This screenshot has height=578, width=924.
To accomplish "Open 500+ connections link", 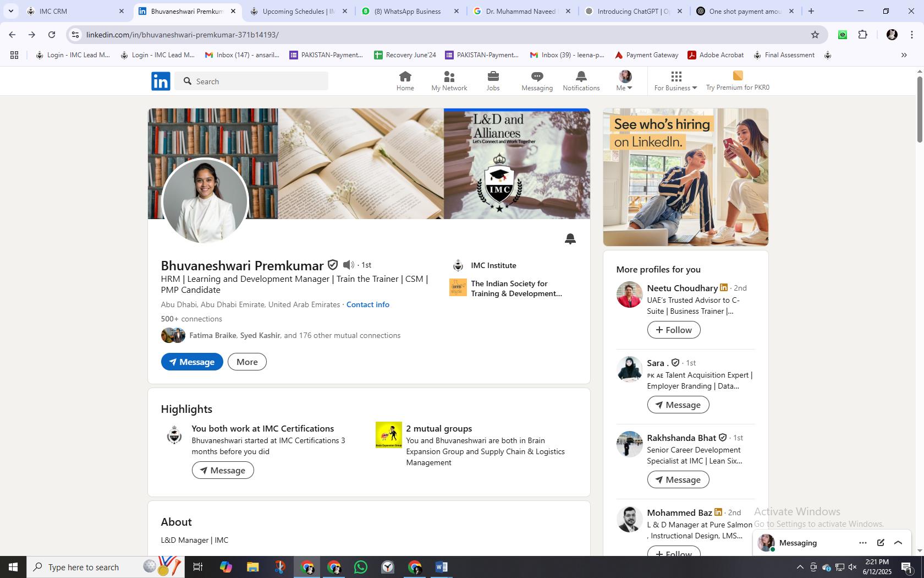I will 191,319.
